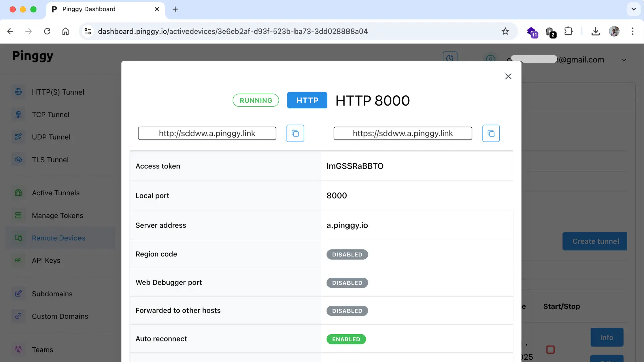Select the HTTP(S) Tunnel menu item

coord(58,93)
